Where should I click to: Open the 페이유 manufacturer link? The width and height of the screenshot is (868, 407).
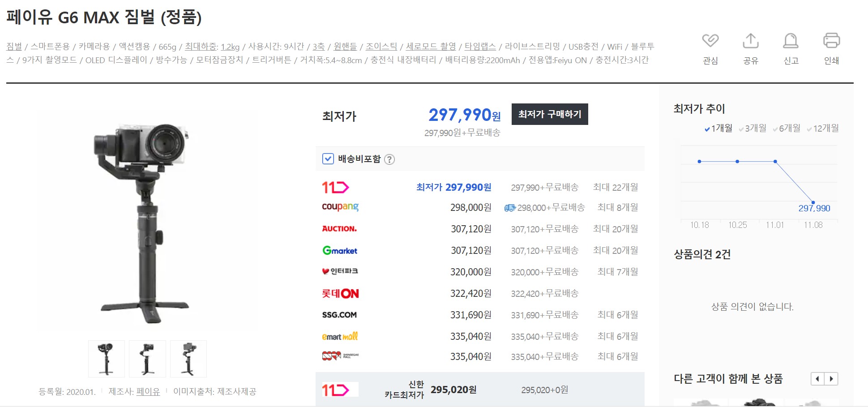[148, 392]
